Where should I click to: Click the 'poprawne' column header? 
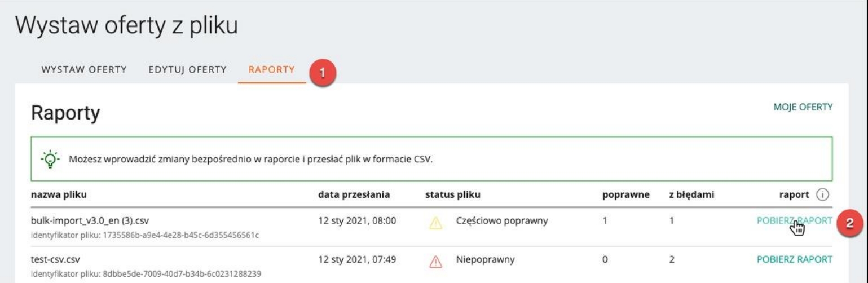[x=625, y=195]
